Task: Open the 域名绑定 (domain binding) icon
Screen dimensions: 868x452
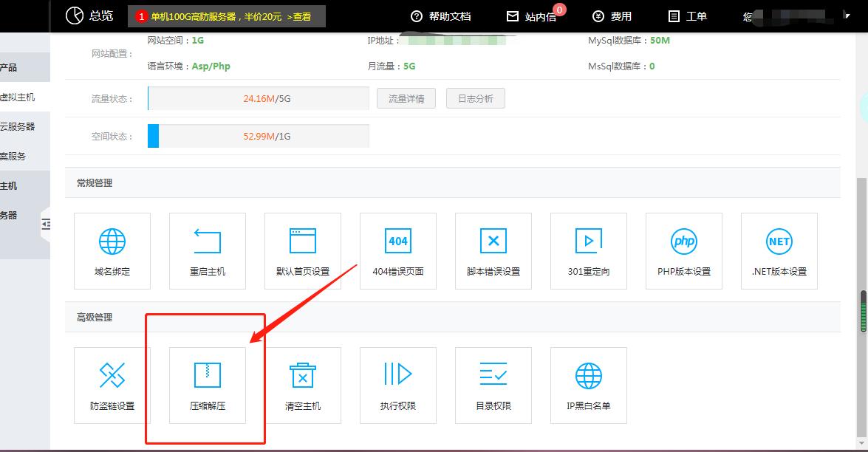Action: (112, 250)
